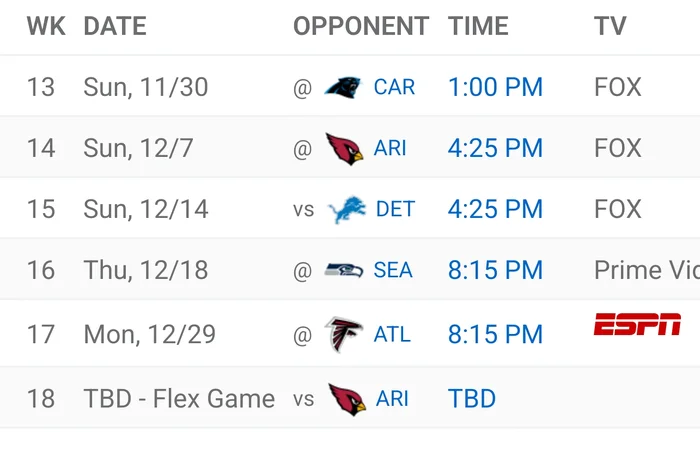Click the Seattle Seahawks logo

(345, 271)
